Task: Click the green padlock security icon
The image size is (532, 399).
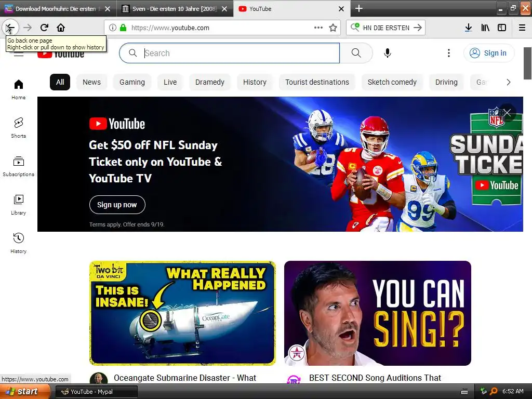Action: click(x=123, y=28)
